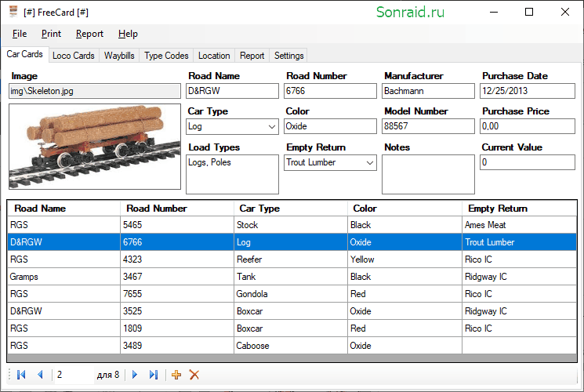Expand the Car Type dropdown

[x=272, y=127]
